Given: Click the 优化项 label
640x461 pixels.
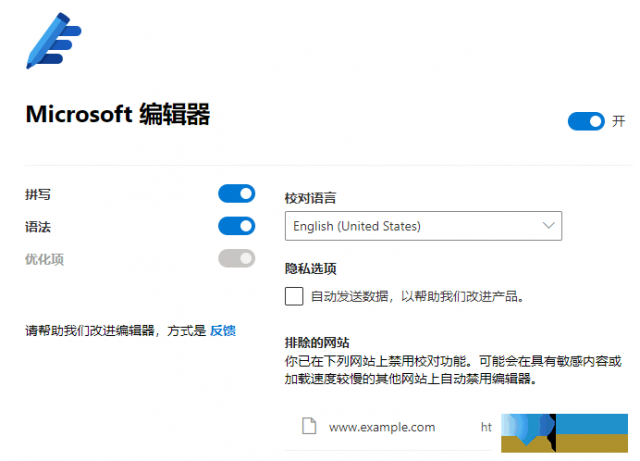Looking at the screenshot, I should [44, 259].
